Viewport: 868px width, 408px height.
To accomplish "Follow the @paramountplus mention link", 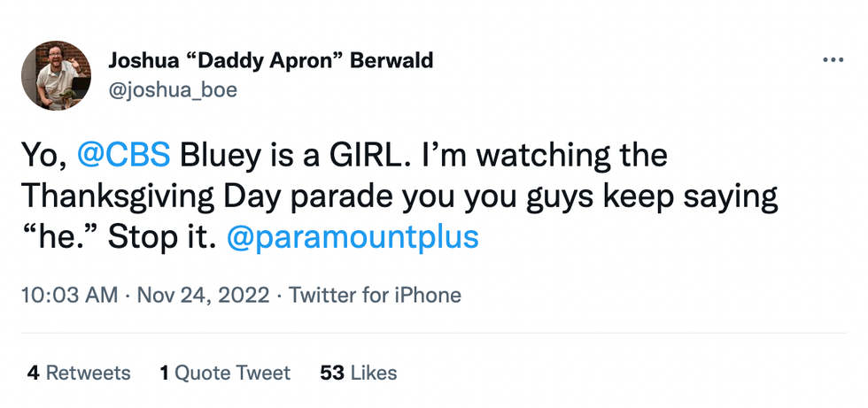I will point(353,238).
